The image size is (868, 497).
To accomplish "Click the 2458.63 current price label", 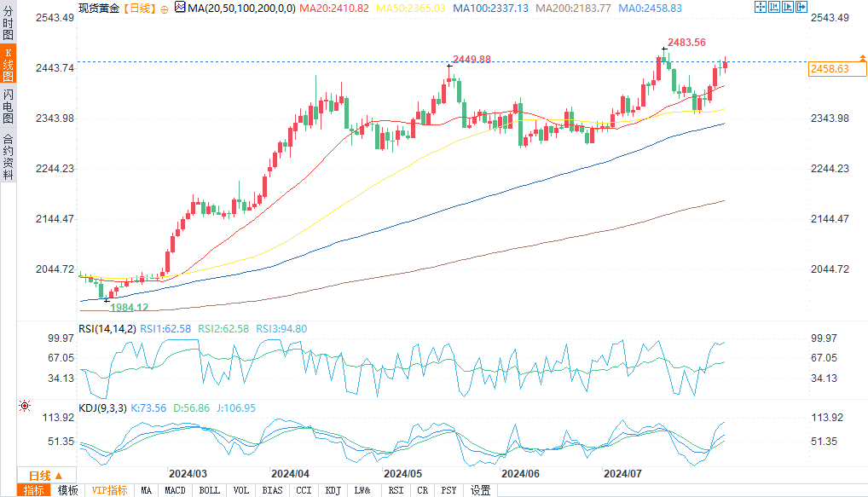I will click(829, 69).
